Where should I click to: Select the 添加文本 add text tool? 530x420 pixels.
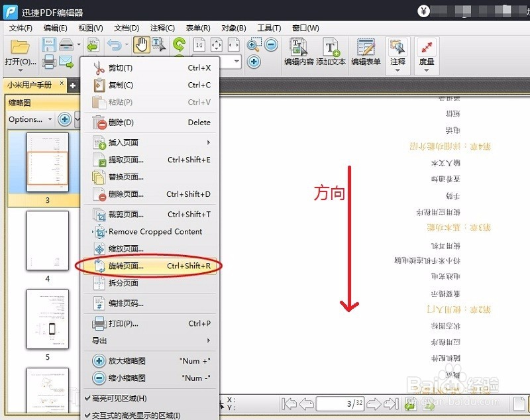pyautogui.click(x=331, y=52)
